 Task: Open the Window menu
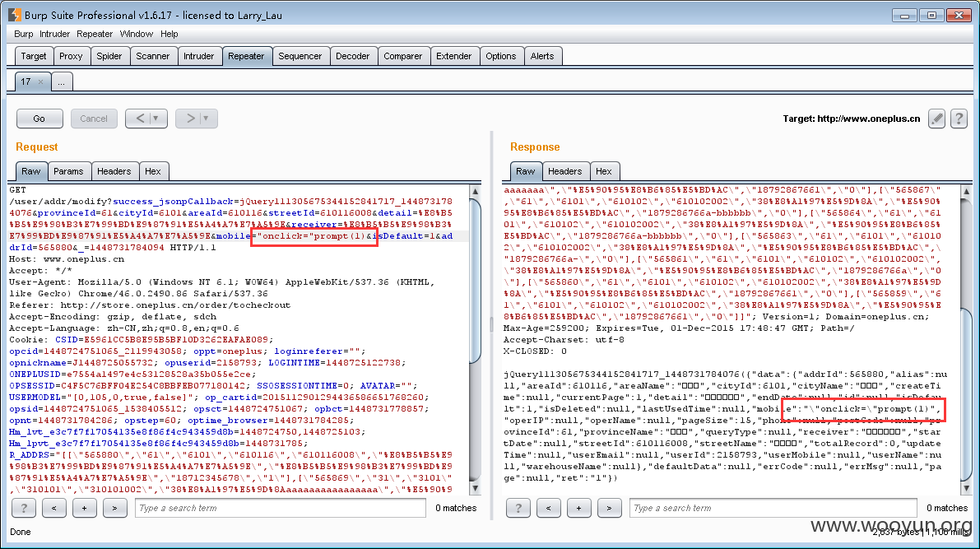[137, 34]
